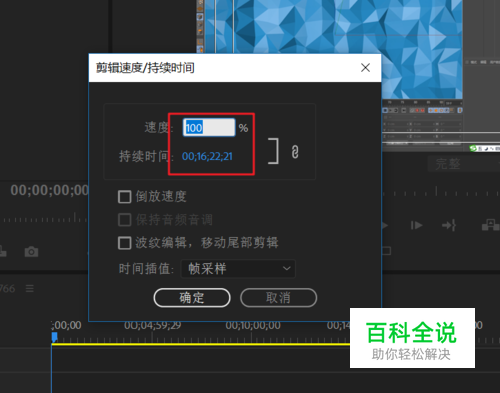Enable the 倒放速度 checkbox
This screenshot has width=500, height=393.
(x=124, y=197)
